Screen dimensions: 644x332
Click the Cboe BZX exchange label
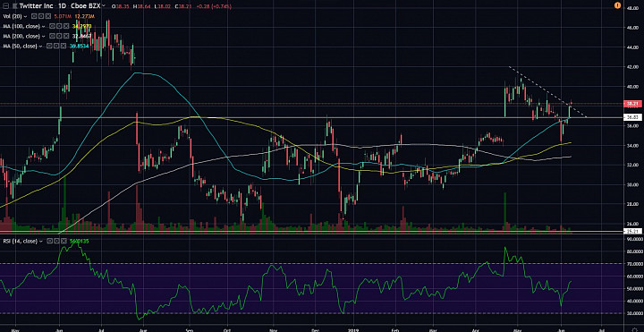(86, 5)
